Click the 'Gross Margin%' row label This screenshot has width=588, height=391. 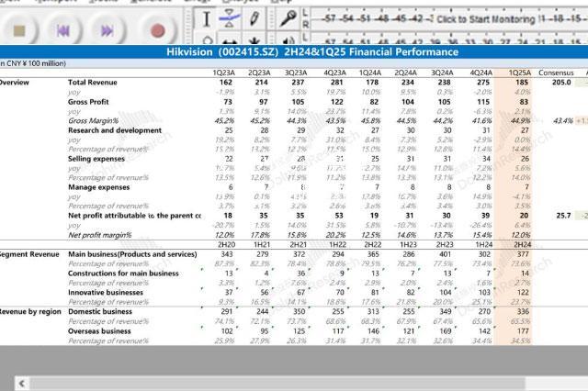click(93, 120)
